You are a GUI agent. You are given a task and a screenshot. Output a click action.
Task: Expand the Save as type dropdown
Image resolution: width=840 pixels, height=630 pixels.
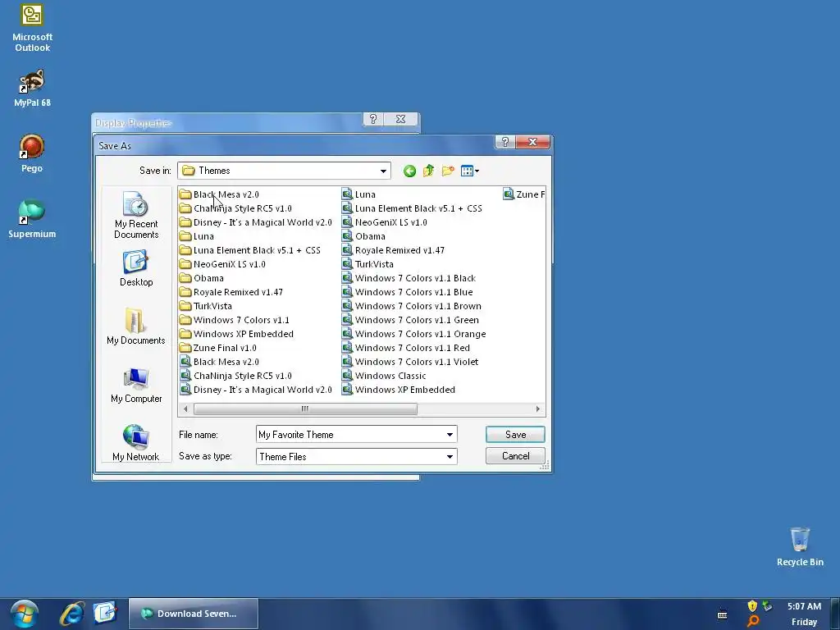(x=450, y=456)
